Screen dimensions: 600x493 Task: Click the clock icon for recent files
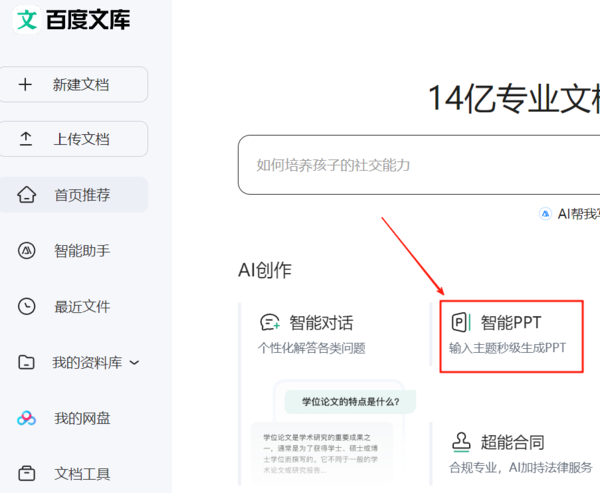[26, 306]
